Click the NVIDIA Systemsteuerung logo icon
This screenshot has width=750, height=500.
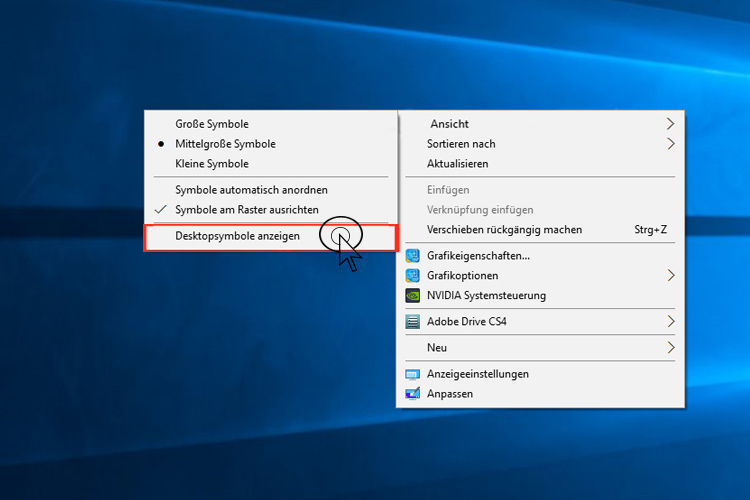coord(412,295)
